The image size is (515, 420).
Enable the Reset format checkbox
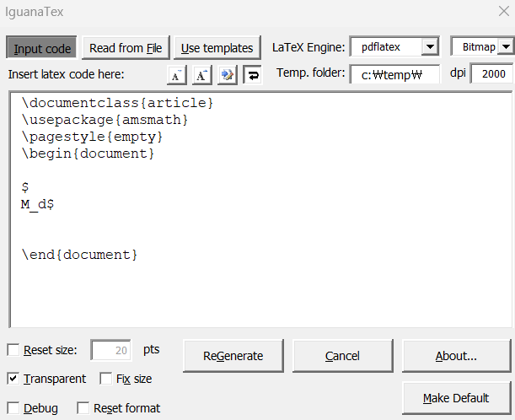click(83, 408)
